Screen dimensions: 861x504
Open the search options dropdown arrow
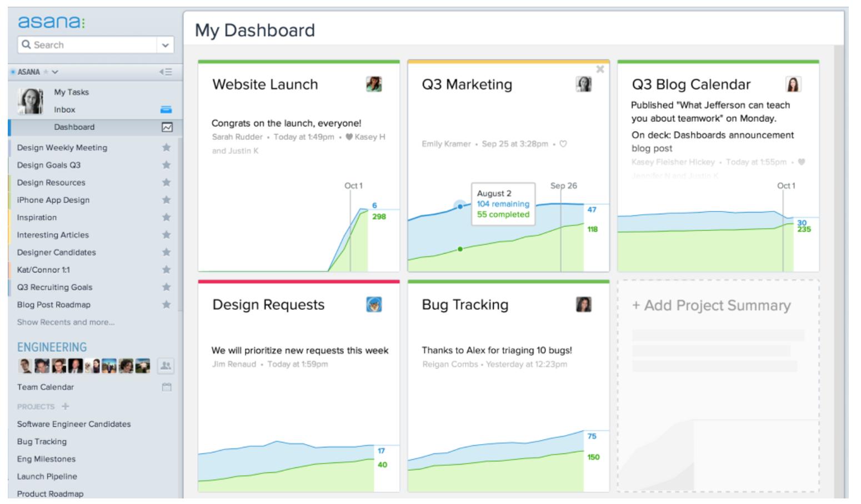165,45
